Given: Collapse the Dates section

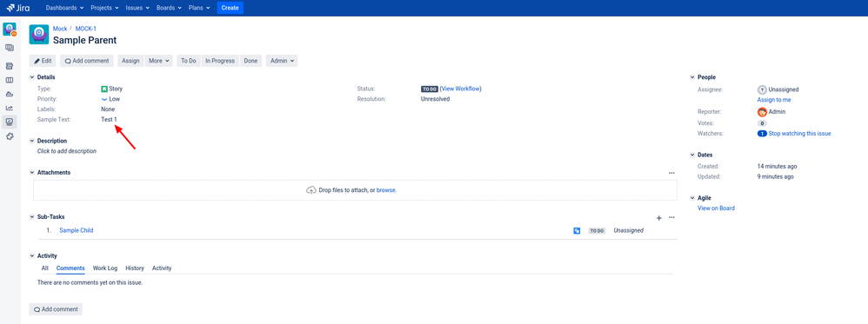Looking at the screenshot, I should point(692,155).
